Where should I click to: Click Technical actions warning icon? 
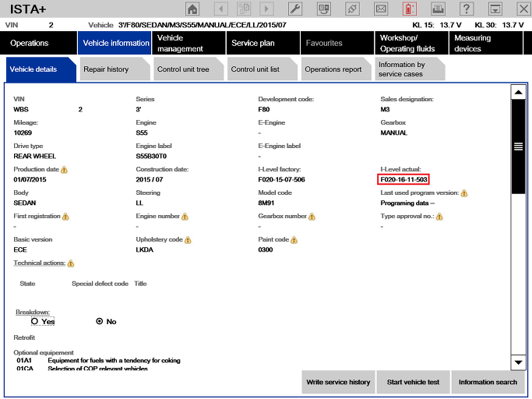(71, 263)
